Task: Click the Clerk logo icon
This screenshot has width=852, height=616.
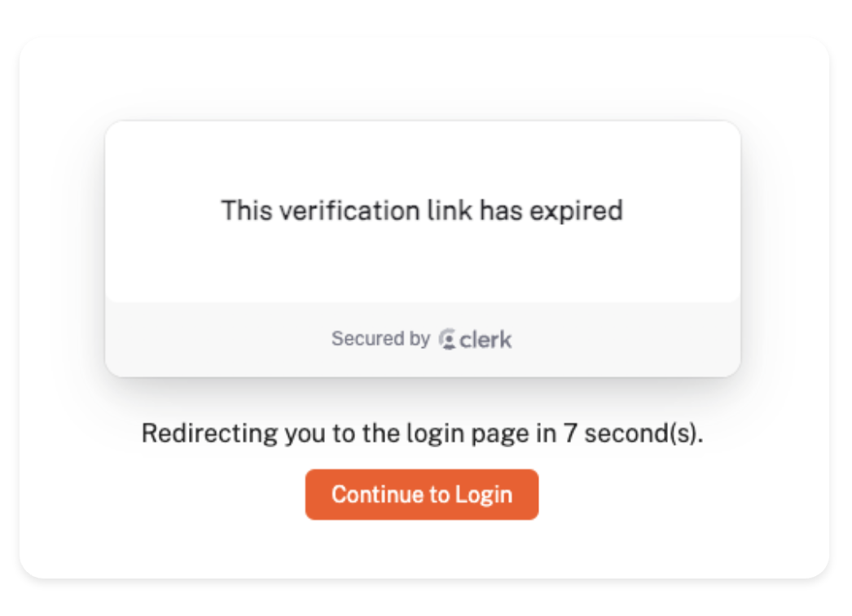Action: click(447, 339)
